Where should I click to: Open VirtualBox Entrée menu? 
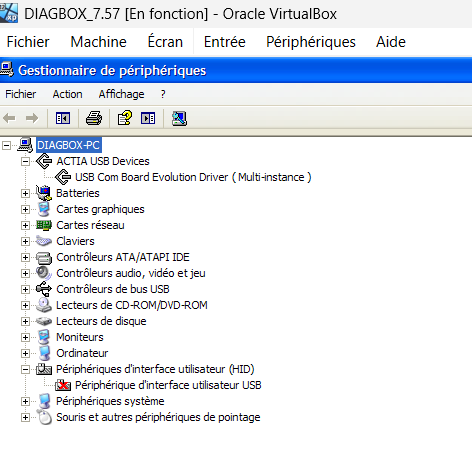coord(225,42)
